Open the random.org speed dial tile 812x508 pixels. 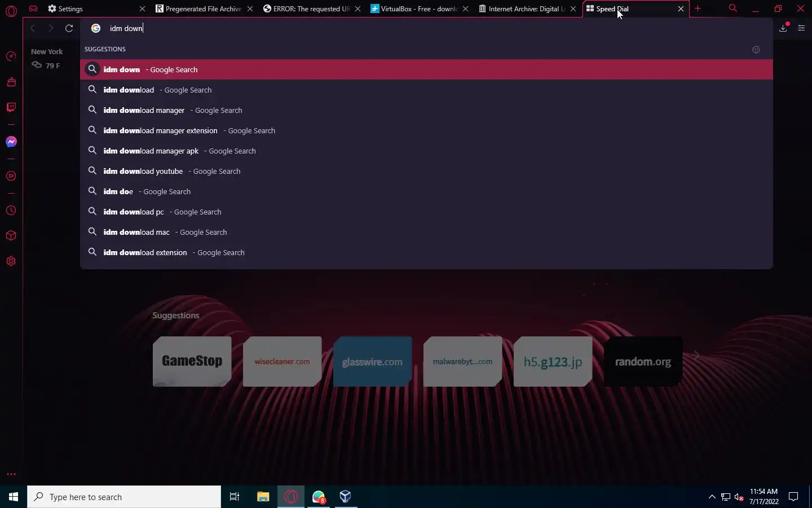pos(643,361)
